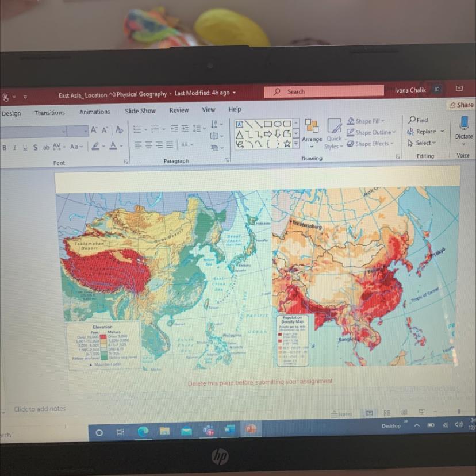Switch to Slide Sorter view icon
The image size is (476, 476).
387,413
